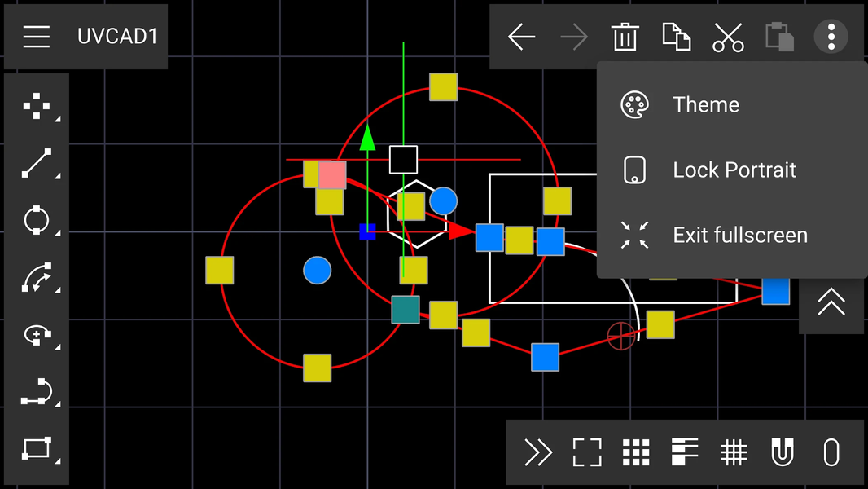Copy the selected objects
Viewport: 868px width, 489px height.
click(676, 37)
